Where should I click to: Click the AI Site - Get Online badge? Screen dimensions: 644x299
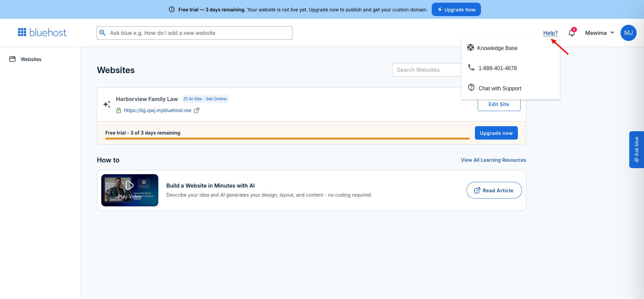(x=205, y=99)
